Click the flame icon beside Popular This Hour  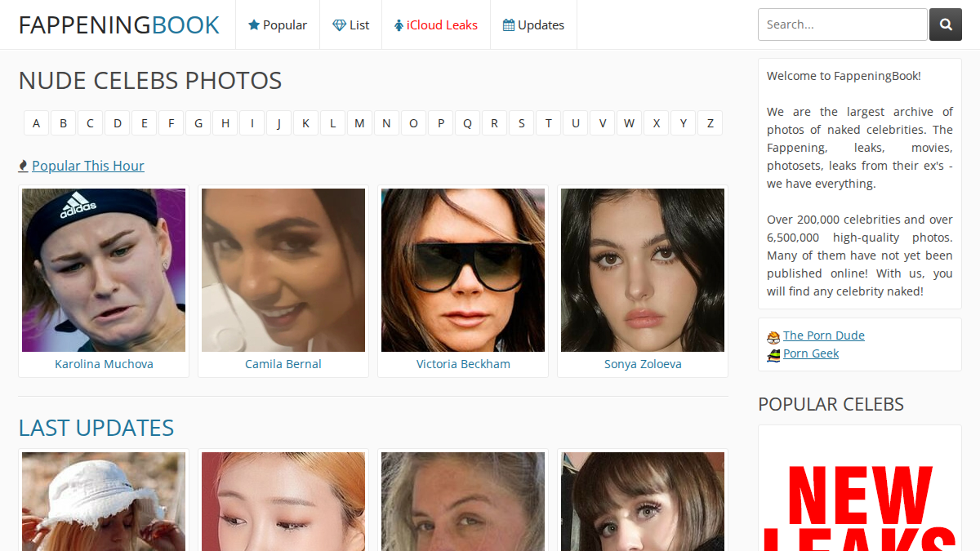pos(23,166)
